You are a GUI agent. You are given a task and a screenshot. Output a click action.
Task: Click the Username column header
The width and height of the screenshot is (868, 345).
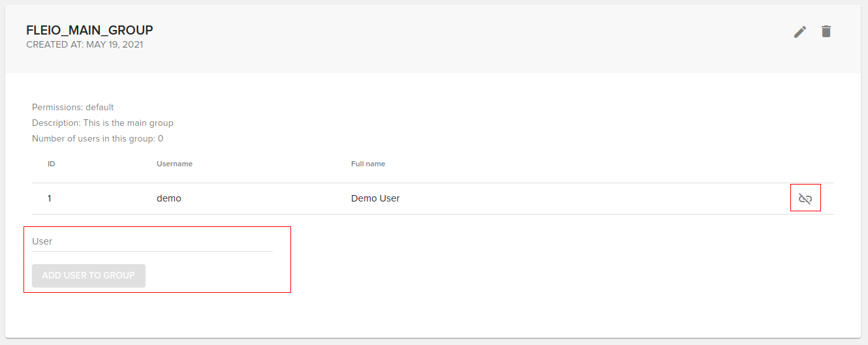174,164
